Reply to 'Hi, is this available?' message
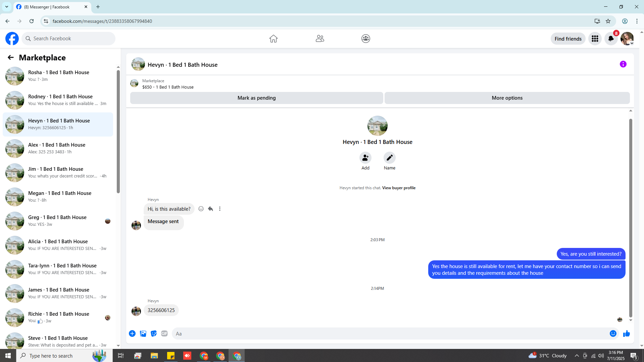This screenshot has height=362, width=644. (210, 209)
